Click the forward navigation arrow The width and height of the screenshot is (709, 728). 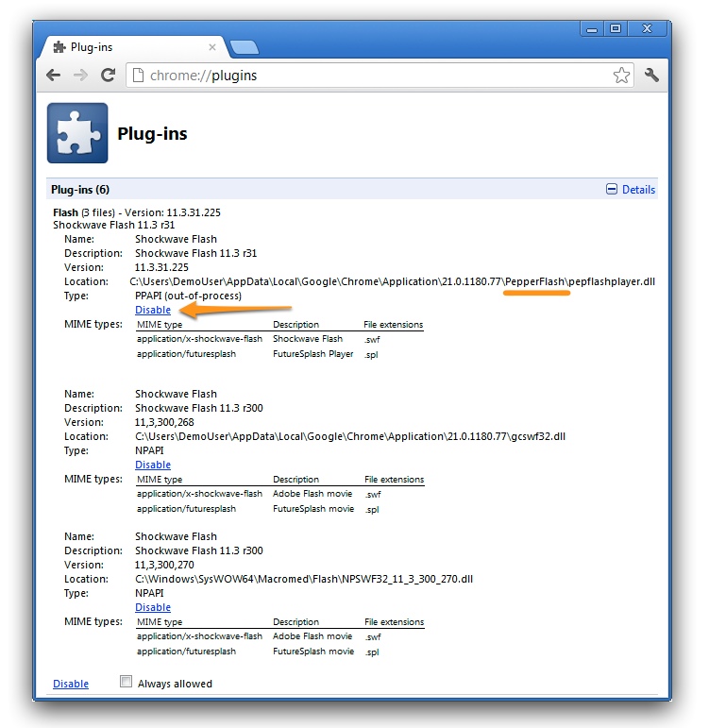tap(81, 76)
